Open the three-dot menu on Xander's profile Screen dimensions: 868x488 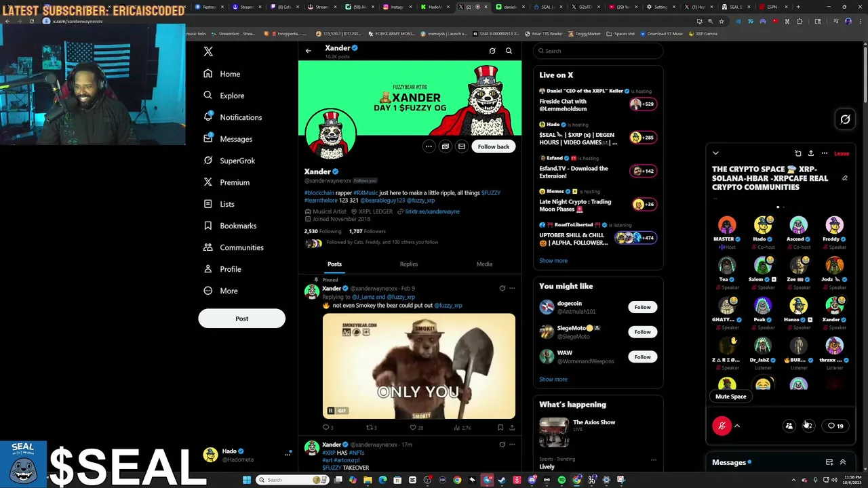[429, 146]
